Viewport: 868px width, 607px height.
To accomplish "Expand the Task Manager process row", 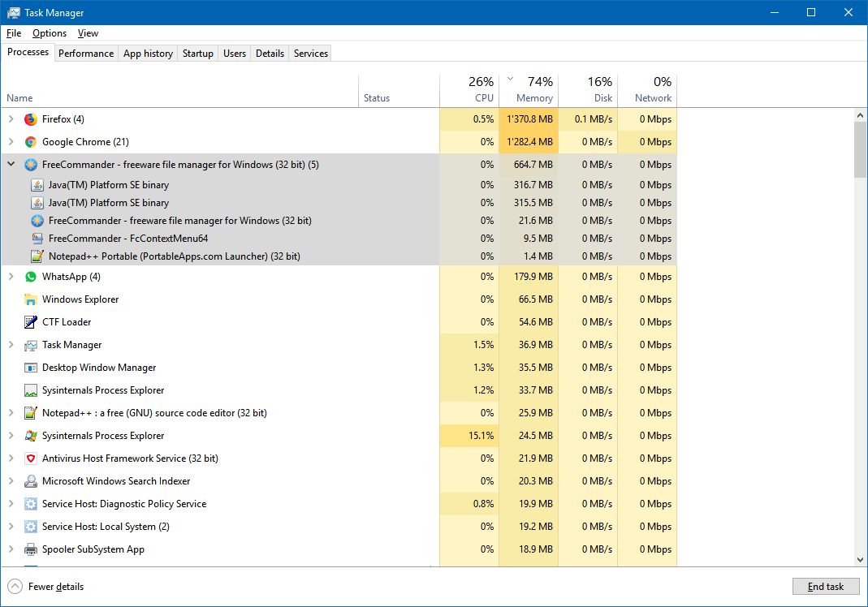I will (x=11, y=345).
